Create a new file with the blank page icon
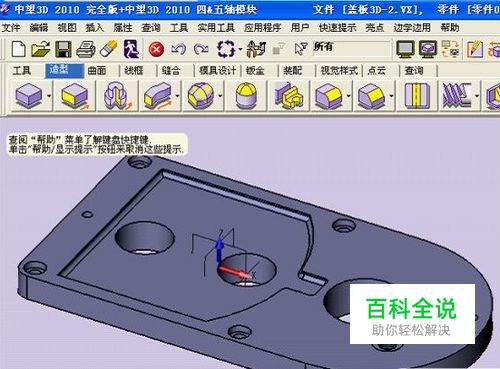 pyautogui.click(x=19, y=49)
